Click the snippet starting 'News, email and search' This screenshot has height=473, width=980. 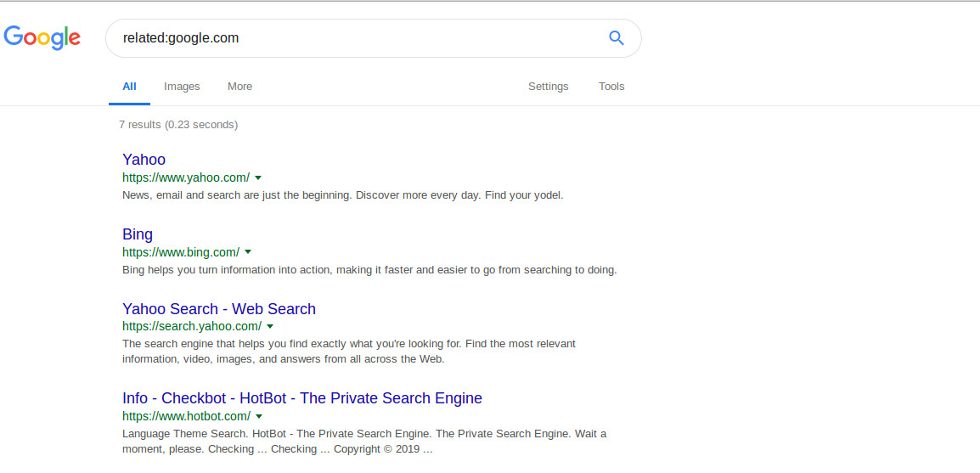342,195
